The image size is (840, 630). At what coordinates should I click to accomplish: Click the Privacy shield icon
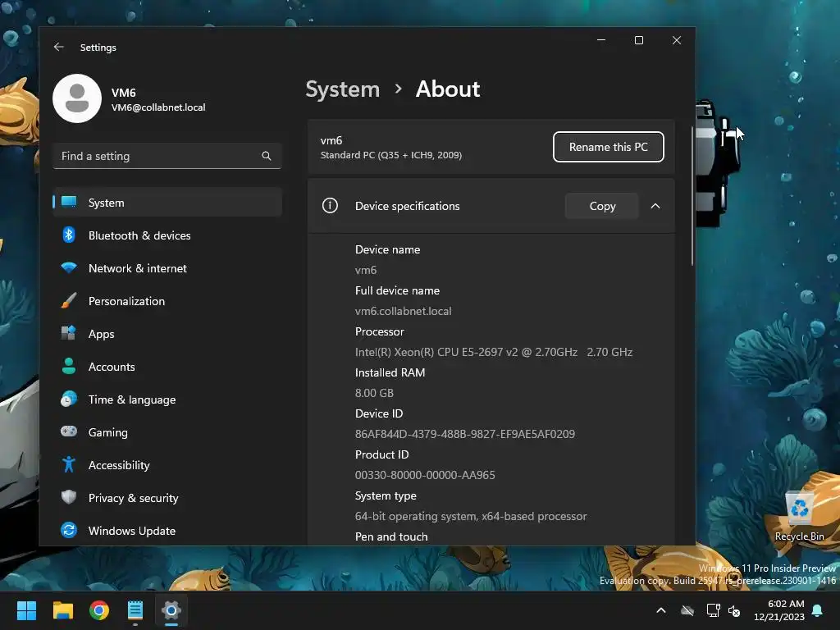point(69,497)
